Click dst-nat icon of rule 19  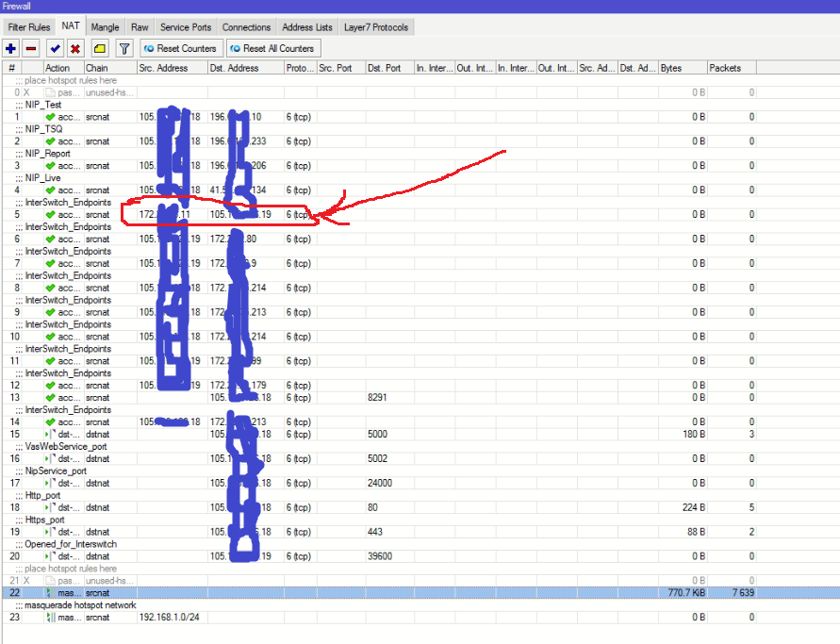click(x=50, y=532)
